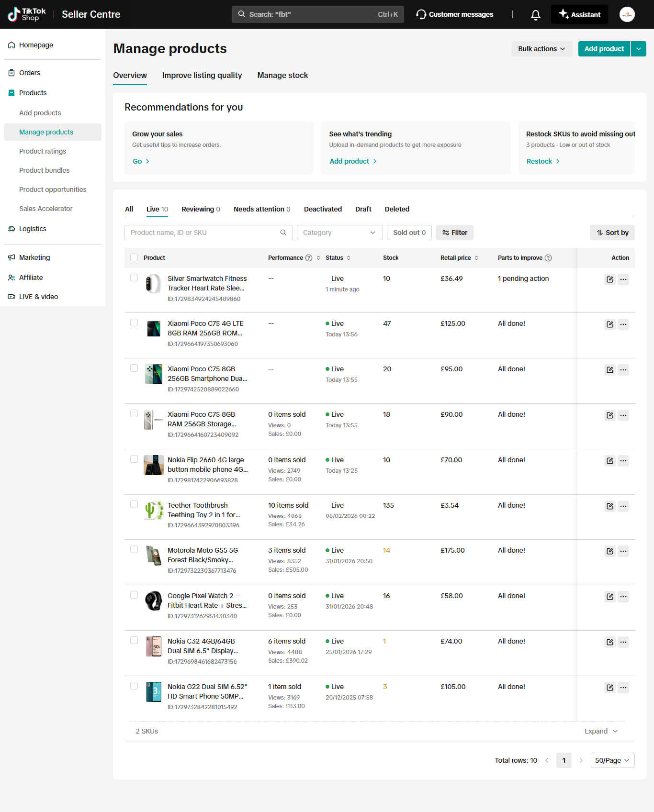Open more actions for Nokia C32
This screenshot has width=654, height=812.
[x=623, y=642]
